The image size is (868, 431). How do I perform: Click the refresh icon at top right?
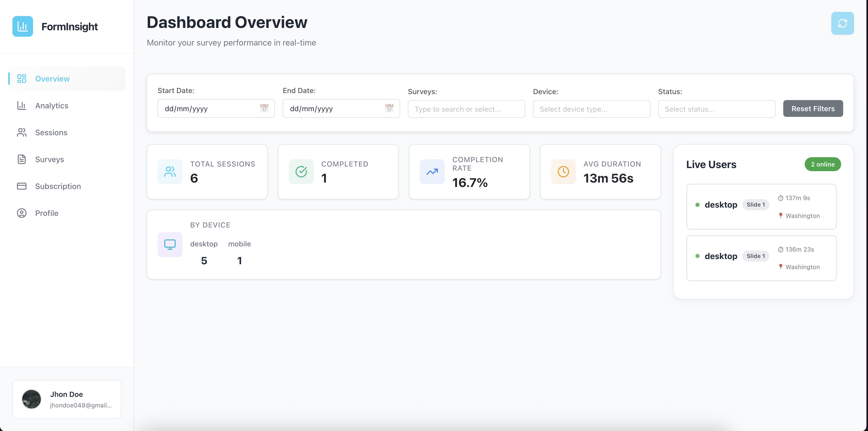tap(842, 23)
